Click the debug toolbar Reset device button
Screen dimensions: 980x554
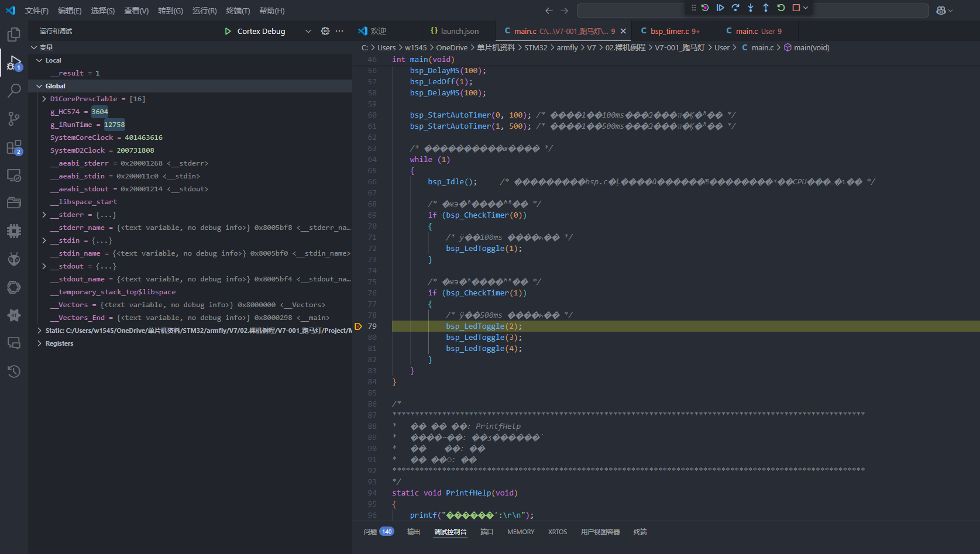705,8
